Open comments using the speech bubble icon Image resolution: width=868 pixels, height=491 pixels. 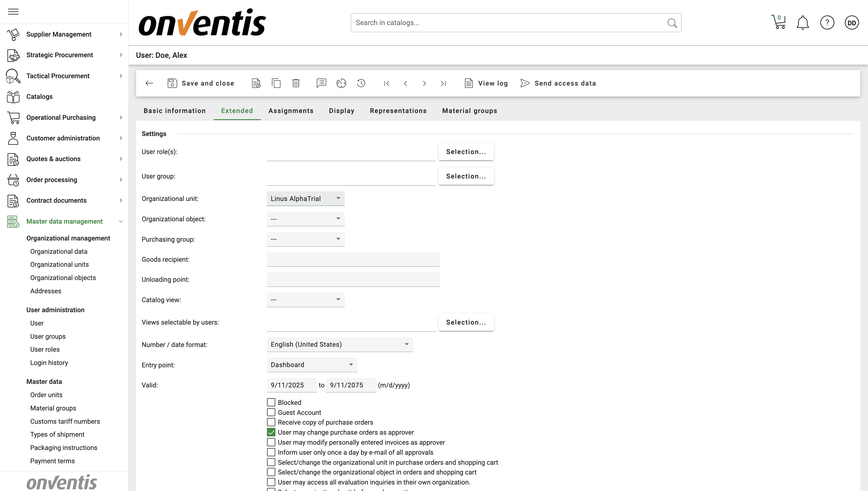pyautogui.click(x=321, y=83)
